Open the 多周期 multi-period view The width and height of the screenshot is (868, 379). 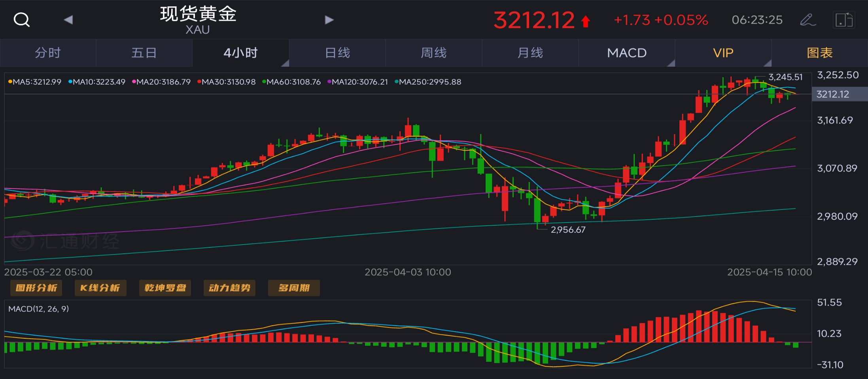pyautogui.click(x=294, y=288)
